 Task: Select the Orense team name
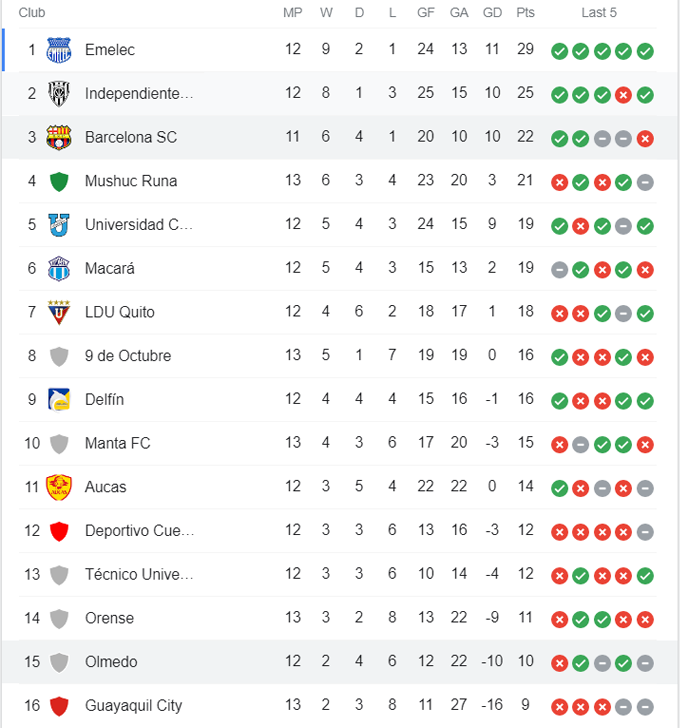[109, 618]
